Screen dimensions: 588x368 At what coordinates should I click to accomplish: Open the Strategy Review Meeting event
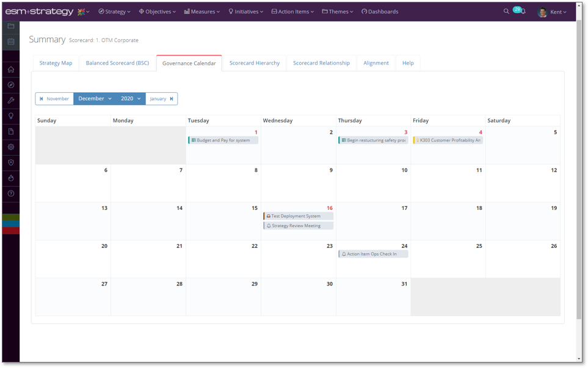tap(298, 226)
